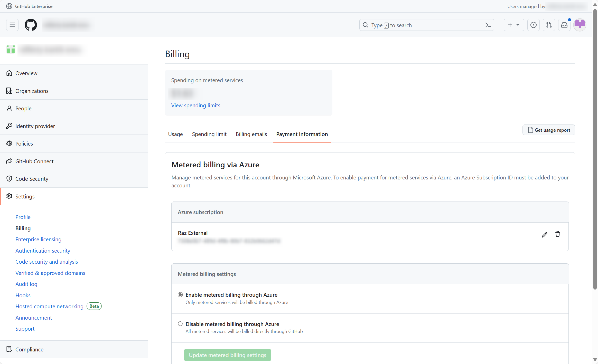Click the GitHub Octocat logo

click(x=31, y=25)
